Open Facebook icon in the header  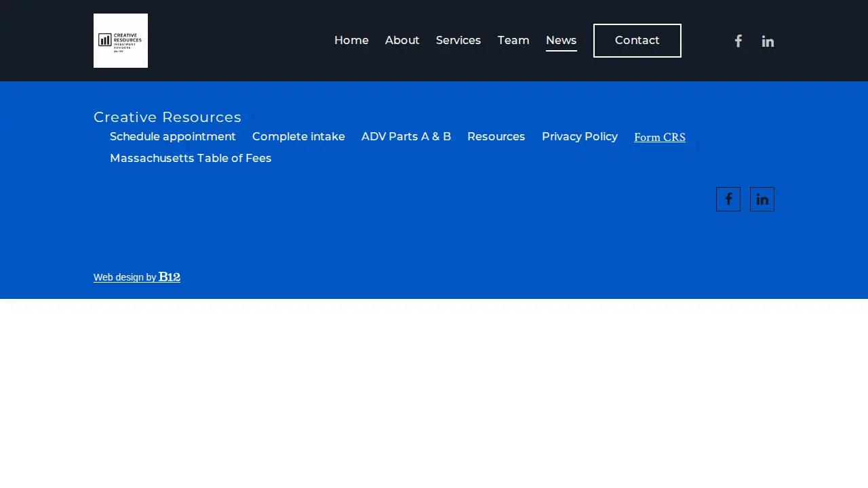pyautogui.click(x=738, y=41)
